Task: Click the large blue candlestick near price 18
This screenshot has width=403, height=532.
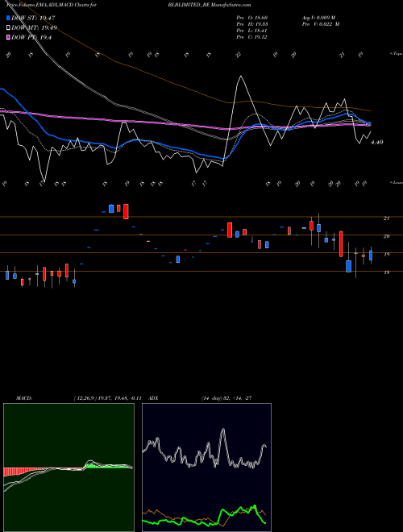Action: 348,266
